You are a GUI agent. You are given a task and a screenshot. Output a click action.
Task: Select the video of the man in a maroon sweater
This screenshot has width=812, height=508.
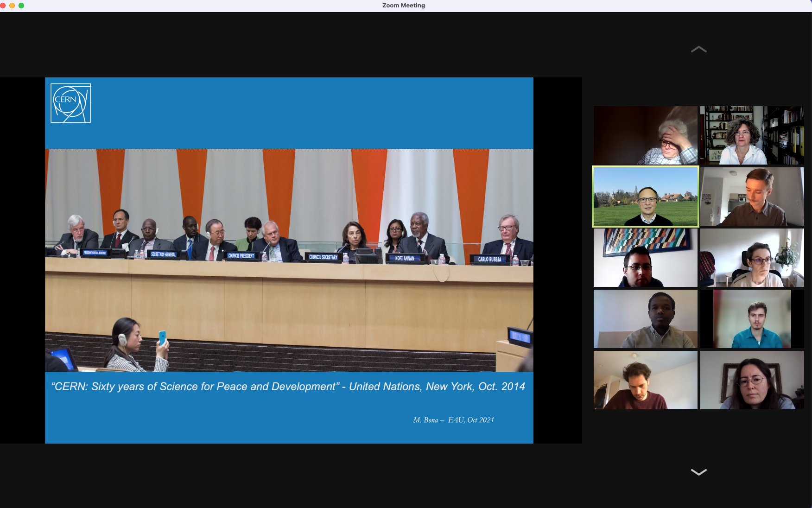pos(646,380)
